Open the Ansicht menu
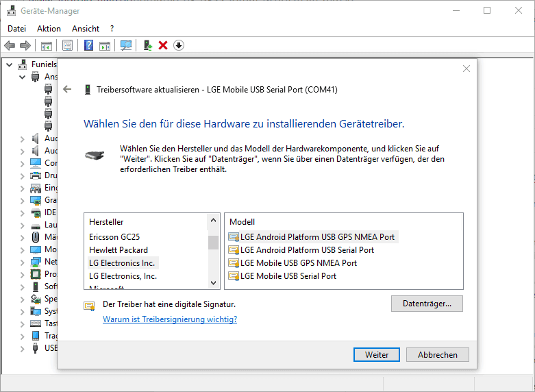The height and width of the screenshot is (392, 535). pyautogui.click(x=86, y=29)
